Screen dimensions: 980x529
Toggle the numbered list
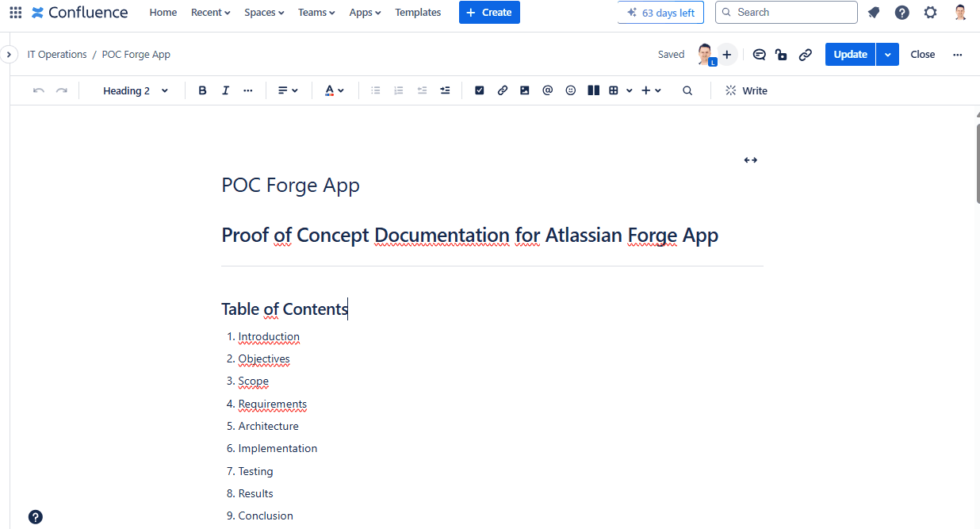(399, 90)
